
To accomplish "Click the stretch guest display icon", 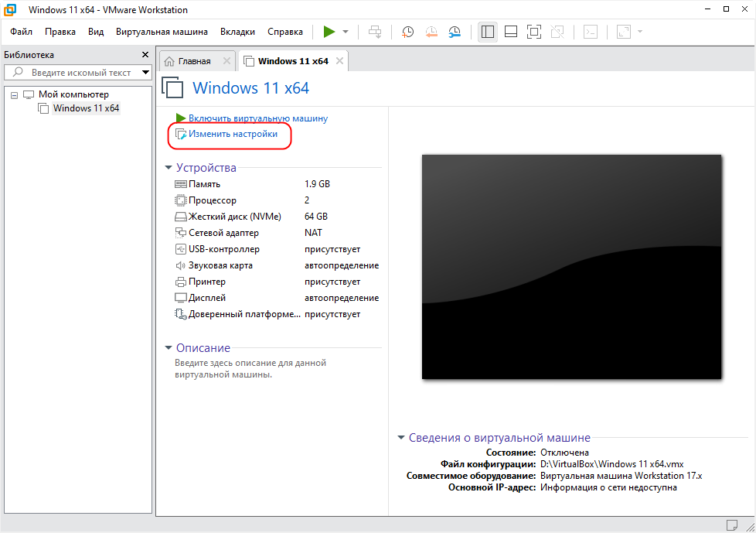I will [624, 32].
